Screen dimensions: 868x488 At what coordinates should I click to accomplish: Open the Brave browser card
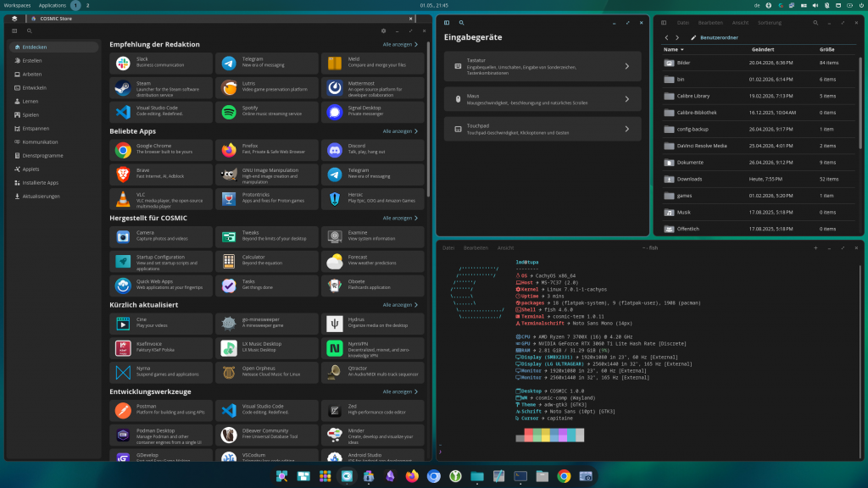click(160, 175)
